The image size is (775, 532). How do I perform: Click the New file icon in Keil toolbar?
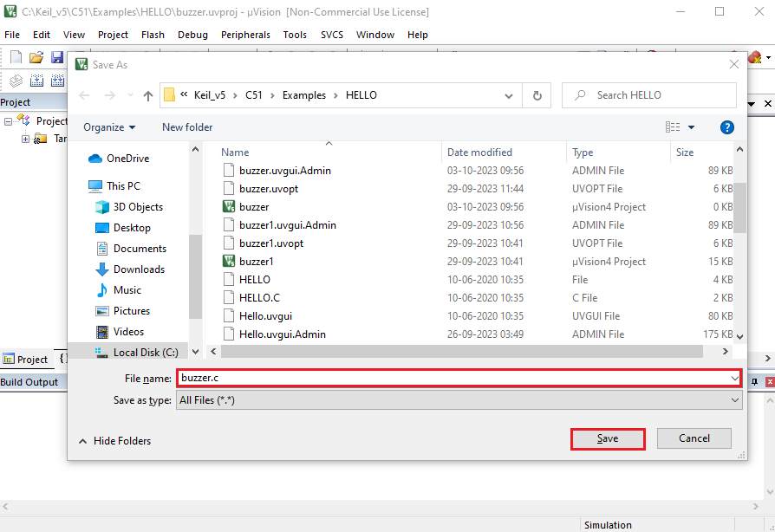[x=16, y=57]
